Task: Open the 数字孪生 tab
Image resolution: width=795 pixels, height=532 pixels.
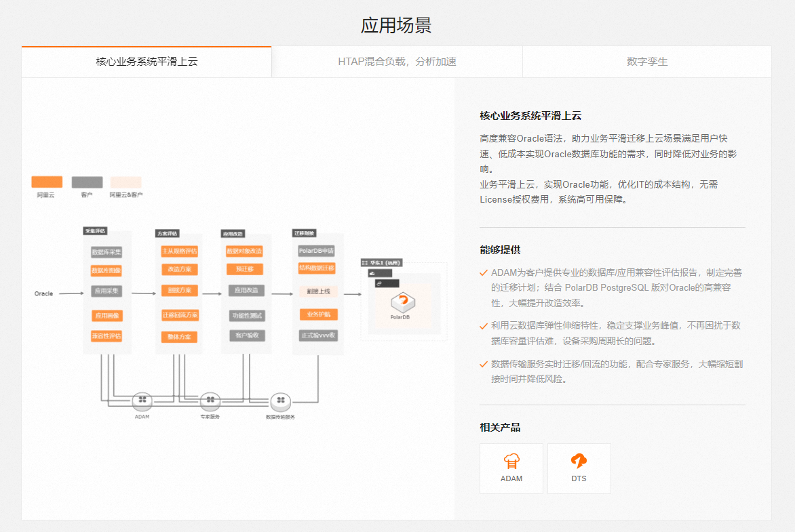Action: pyautogui.click(x=645, y=62)
